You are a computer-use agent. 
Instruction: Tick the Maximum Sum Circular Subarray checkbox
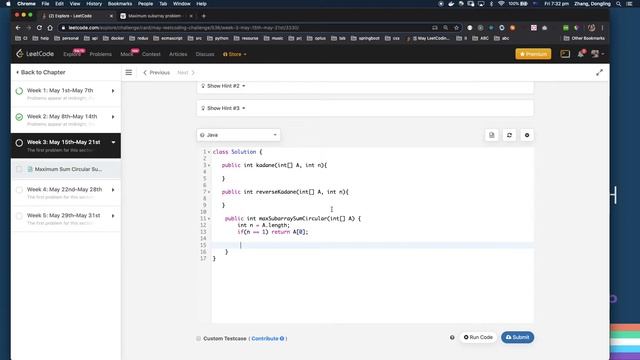tap(19, 169)
